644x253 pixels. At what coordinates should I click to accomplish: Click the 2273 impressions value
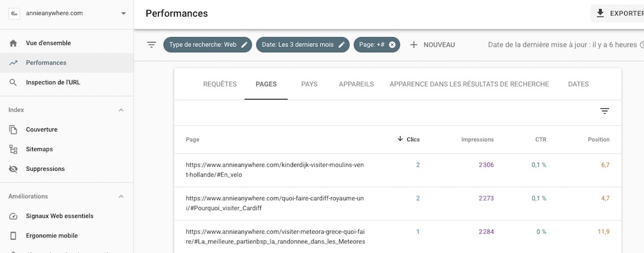coord(486,198)
